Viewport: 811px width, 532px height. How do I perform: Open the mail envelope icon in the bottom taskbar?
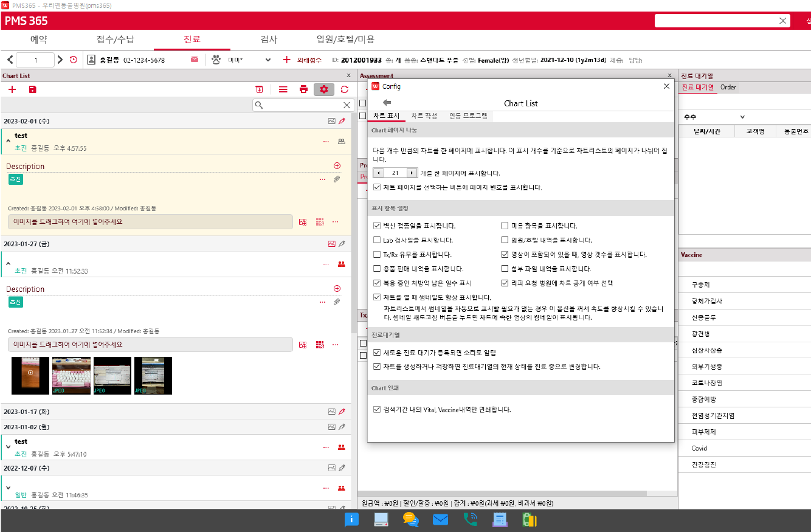440,519
